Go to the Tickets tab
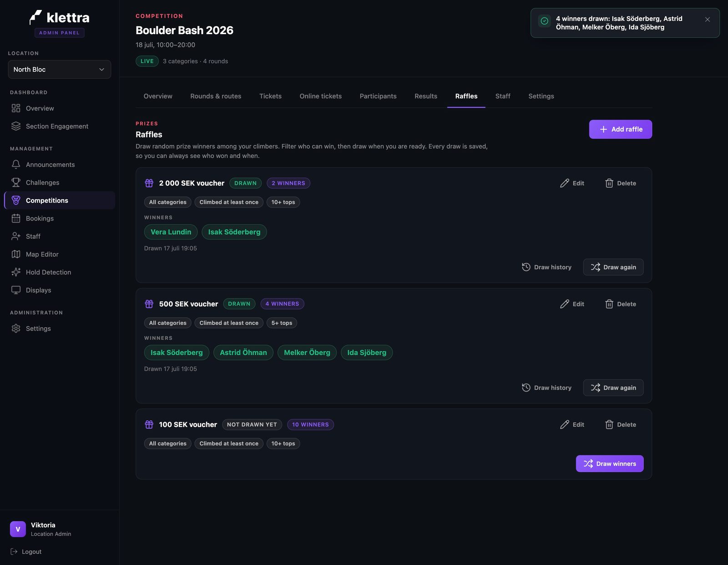The image size is (728, 565). (x=270, y=96)
